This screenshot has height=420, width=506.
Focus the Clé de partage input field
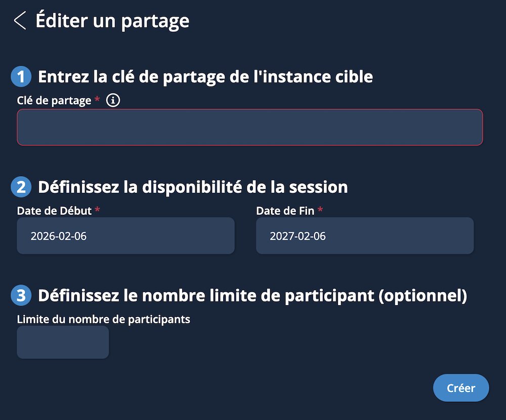click(x=250, y=127)
